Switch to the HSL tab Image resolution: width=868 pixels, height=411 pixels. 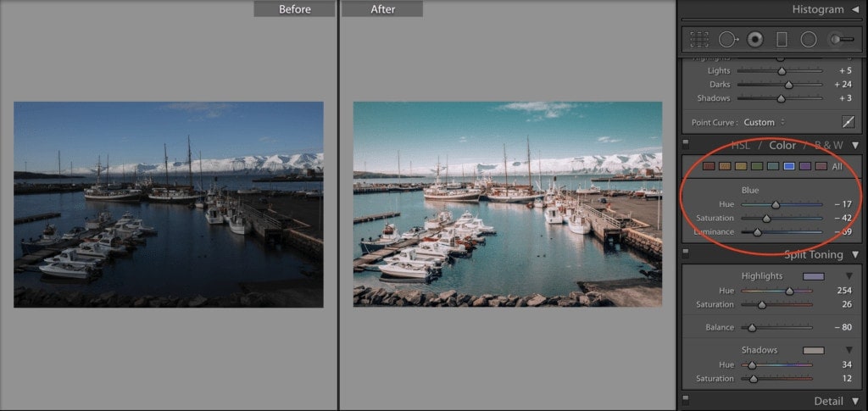click(742, 145)
